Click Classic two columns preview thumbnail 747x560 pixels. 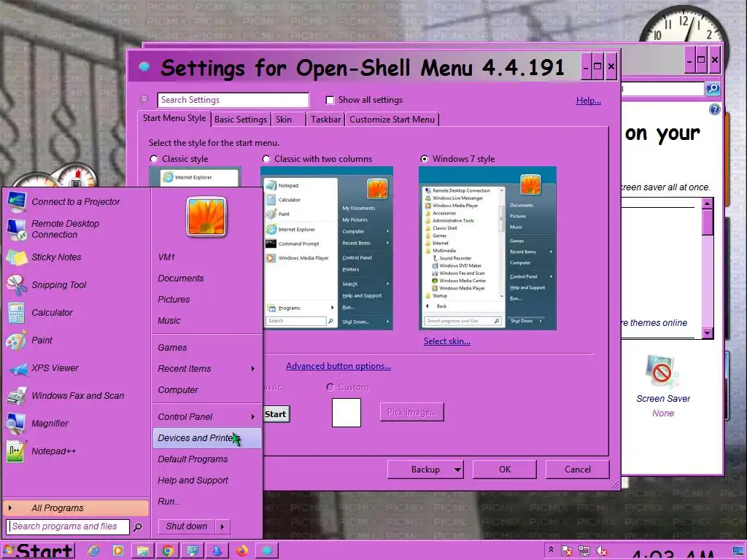[327, 248]
